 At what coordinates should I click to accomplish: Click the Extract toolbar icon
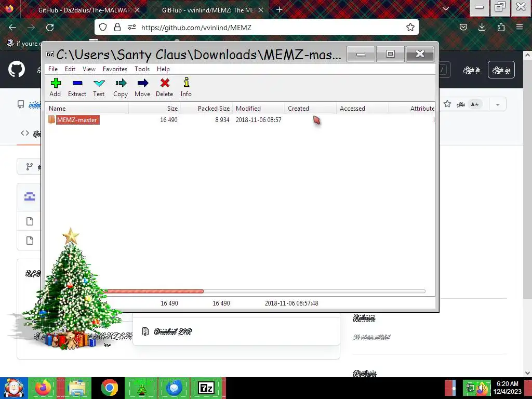(x=77, y=87)
